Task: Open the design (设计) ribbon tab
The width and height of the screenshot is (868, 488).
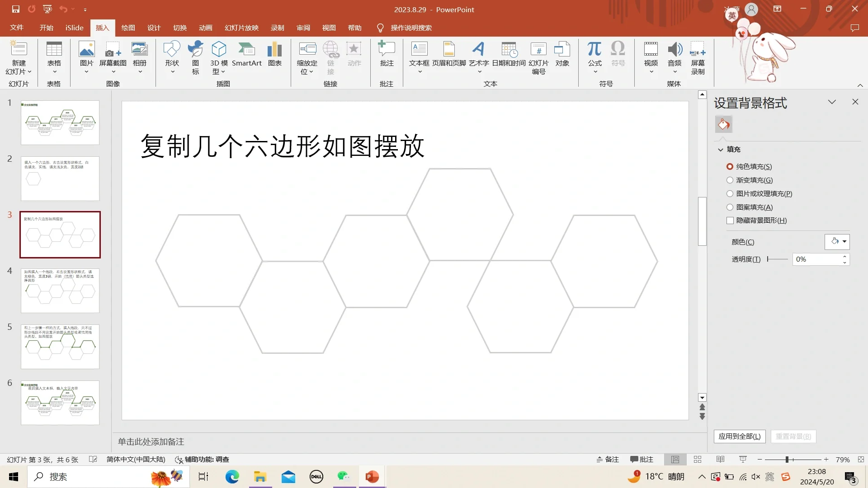Action: click(x=154, y=28)
